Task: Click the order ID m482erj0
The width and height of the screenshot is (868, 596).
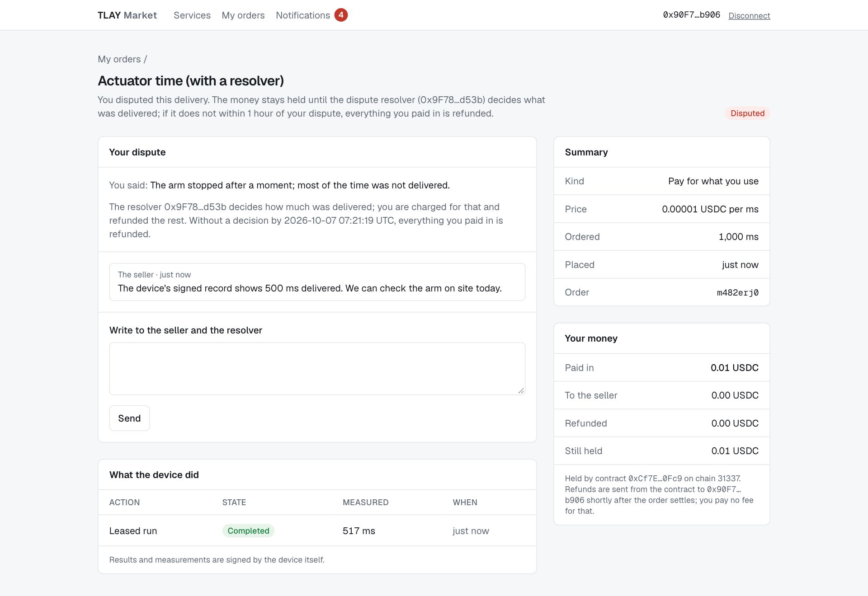Action: point(737,293)
